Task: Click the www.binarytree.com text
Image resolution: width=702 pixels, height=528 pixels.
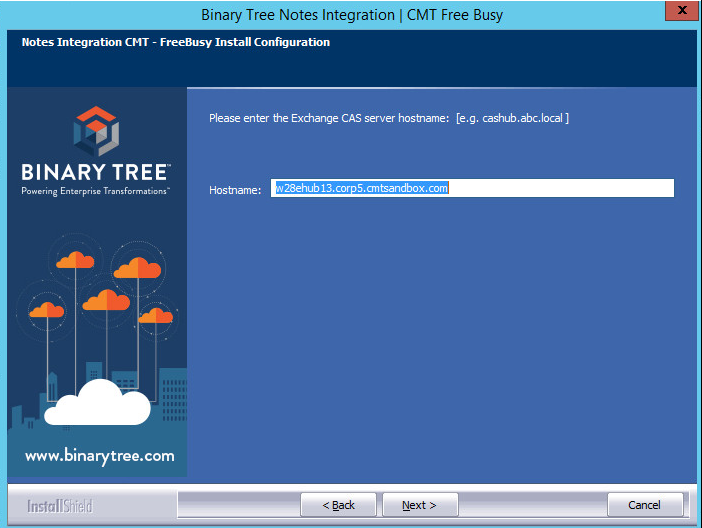Action: 100,456
